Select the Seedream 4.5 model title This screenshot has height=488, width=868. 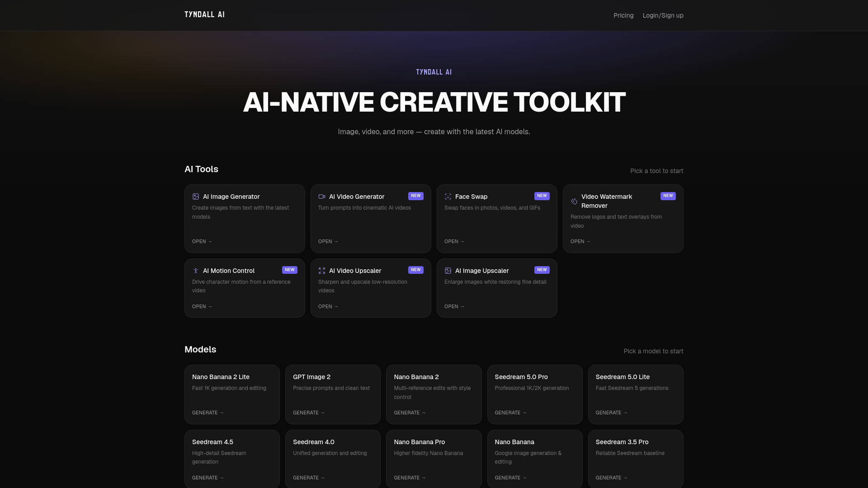(212, 442)
